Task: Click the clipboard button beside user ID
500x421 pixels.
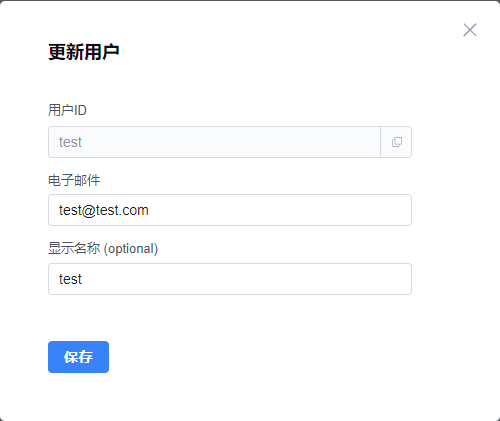Action: pyautogui.click(x=396, y=142)
